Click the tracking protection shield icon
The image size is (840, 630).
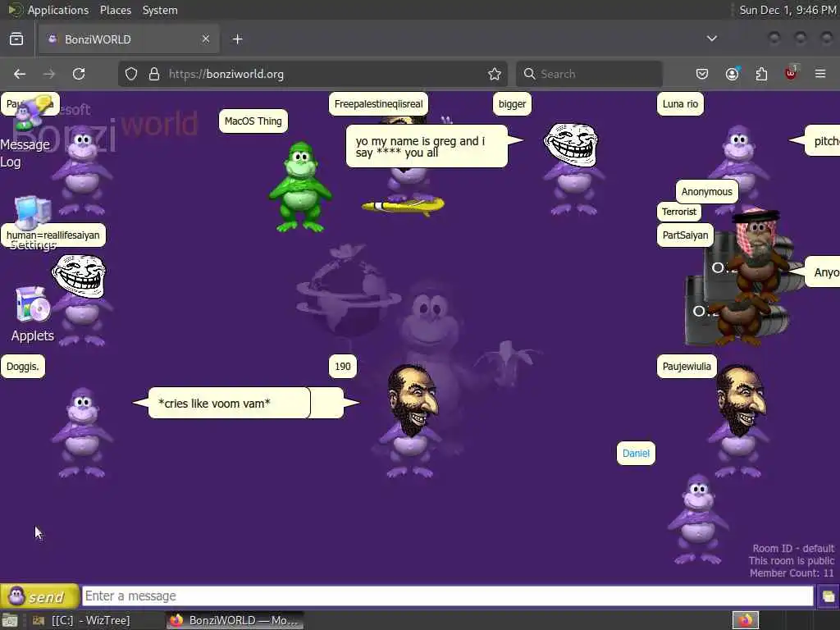coord(131,74)
